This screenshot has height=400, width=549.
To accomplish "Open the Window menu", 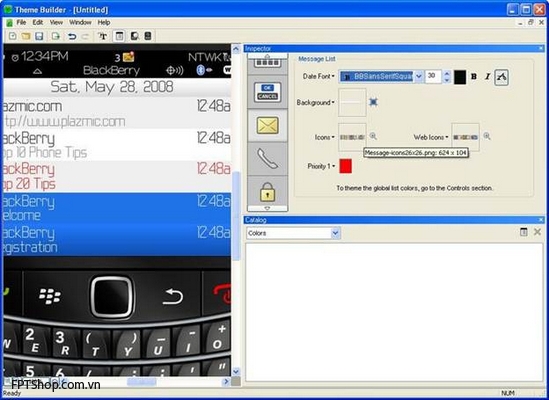I will (80, 22).
